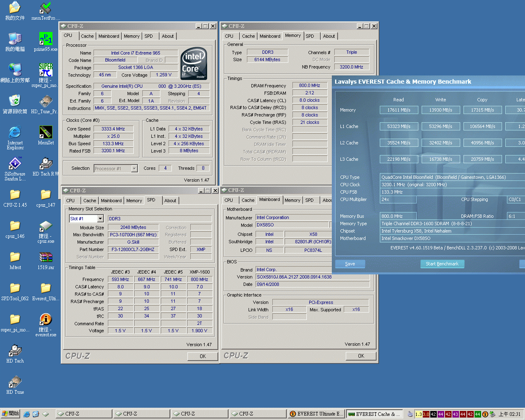This screenshot has width=525, height=420.
Task: Click the NB Frequency value 3200.0 MHz
Action: coord(352,67)
